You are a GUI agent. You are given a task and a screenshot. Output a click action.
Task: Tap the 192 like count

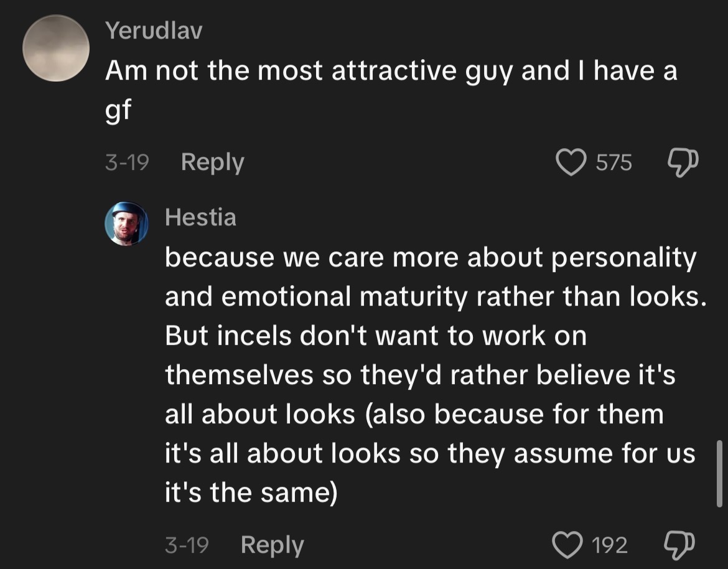[609, 546]
